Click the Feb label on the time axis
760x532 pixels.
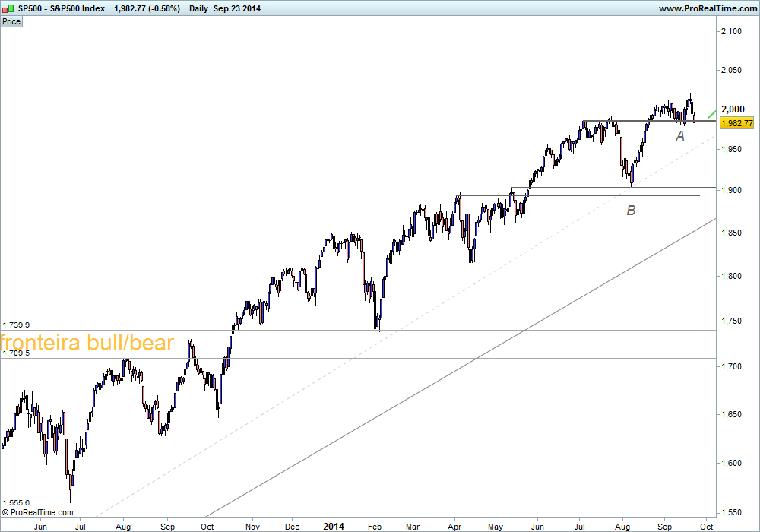(375, 527)
